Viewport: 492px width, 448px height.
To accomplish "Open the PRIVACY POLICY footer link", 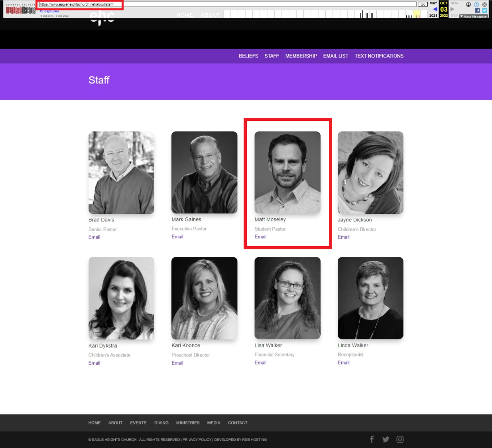I will 197,440.
